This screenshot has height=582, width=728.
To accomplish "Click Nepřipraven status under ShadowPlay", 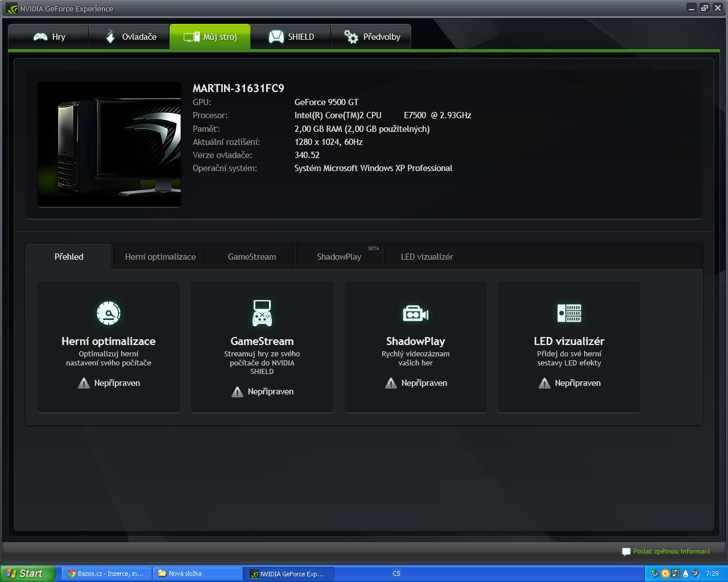I will click(x=424, y=383).
